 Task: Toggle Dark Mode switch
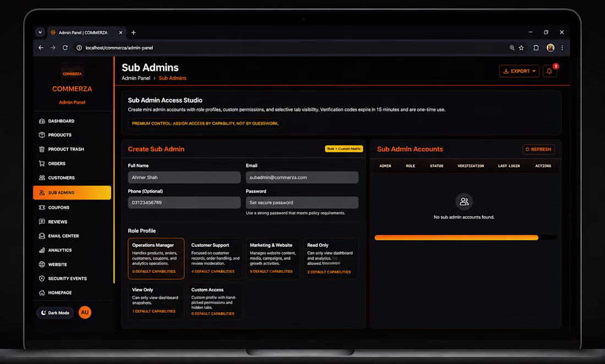[55, 313]
